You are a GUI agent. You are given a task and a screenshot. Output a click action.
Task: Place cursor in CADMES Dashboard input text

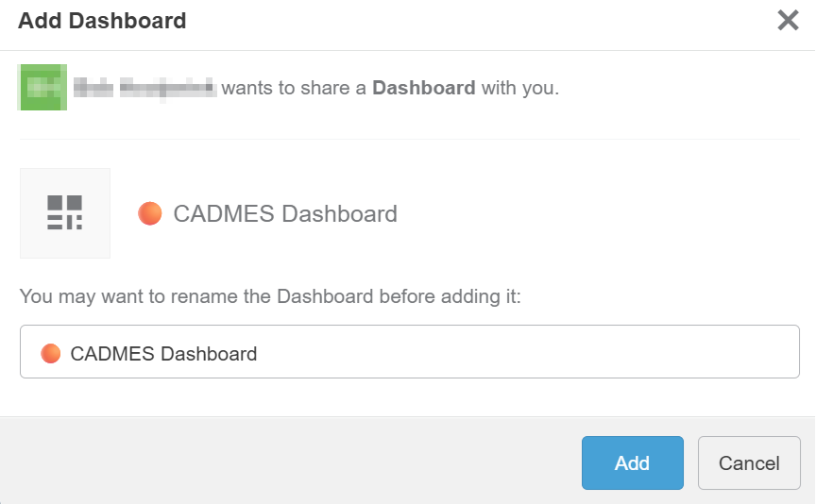click(x=163, y=354)
